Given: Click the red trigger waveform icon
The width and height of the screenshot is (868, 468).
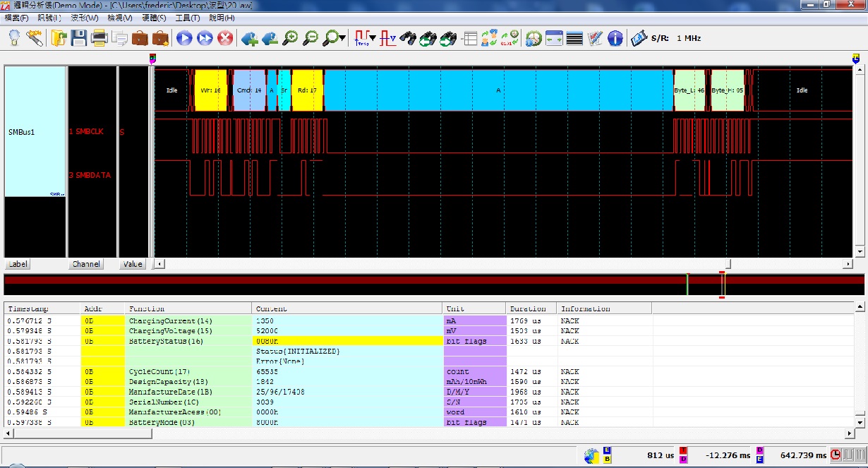Looking at the screenshot, I should point(363,38).
